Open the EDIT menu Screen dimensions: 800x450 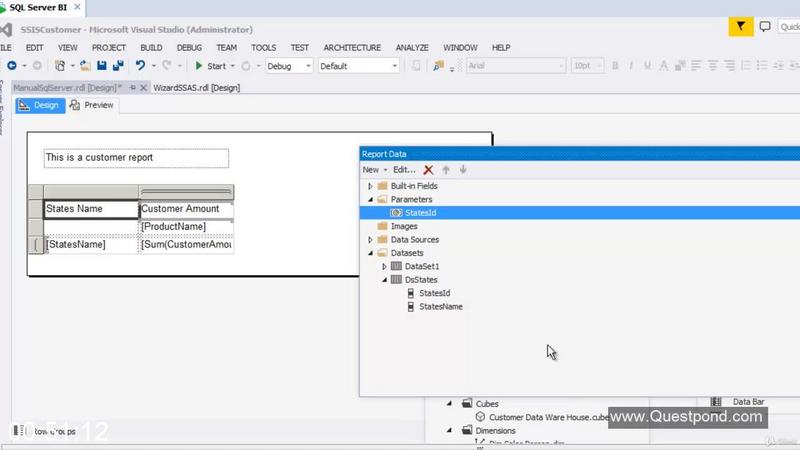pyautogui.click(x=35, y=47)
